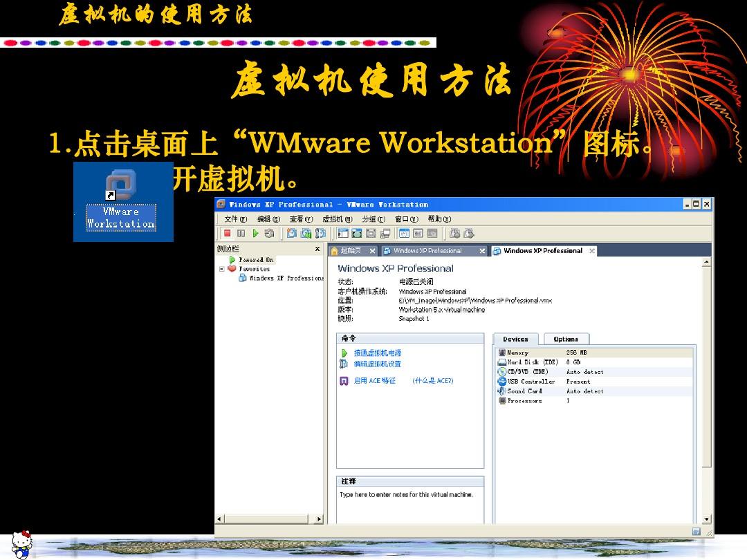Click the Workstation 5.x virtual machine text

(x=441, y=310)
